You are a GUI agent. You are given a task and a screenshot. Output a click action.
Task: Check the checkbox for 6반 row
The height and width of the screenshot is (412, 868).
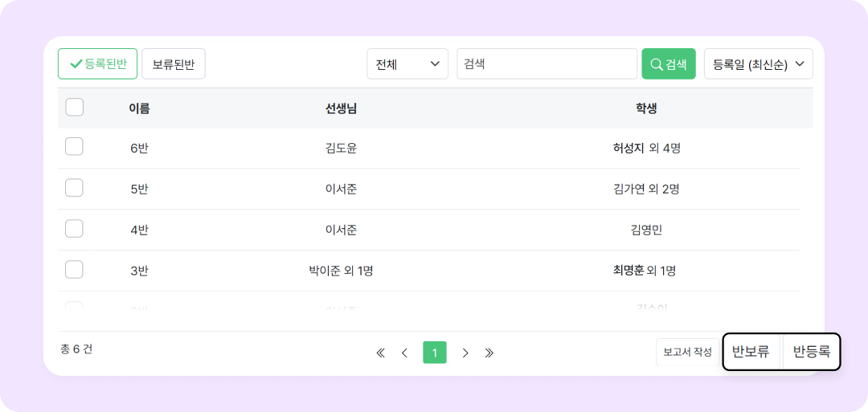coord(75,147)
